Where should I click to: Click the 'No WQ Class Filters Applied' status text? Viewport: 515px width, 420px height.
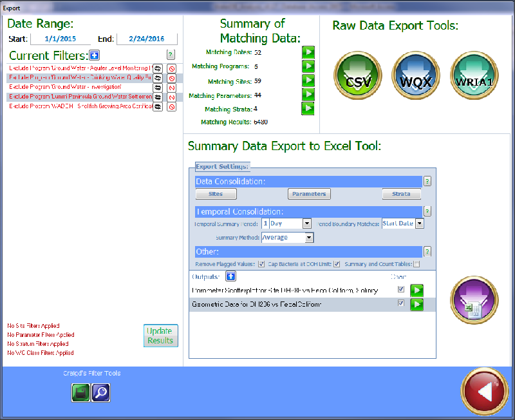[x=41, y=353]
